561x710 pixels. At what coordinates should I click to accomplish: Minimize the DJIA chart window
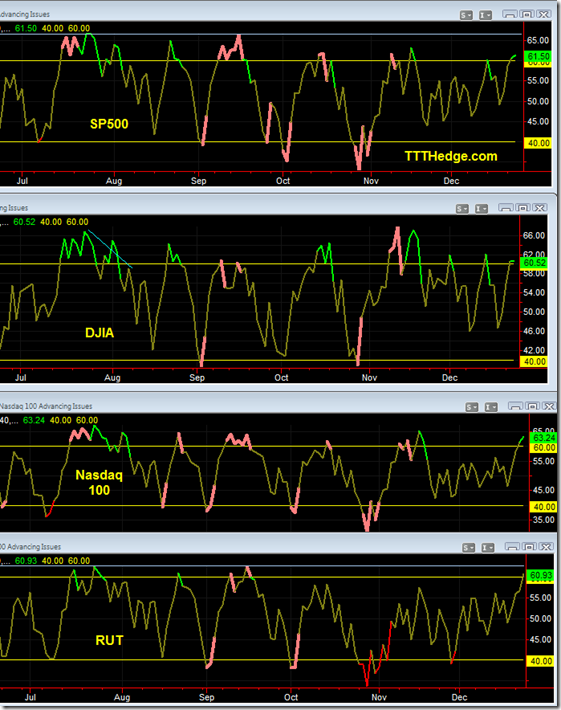tap(506, 207)
